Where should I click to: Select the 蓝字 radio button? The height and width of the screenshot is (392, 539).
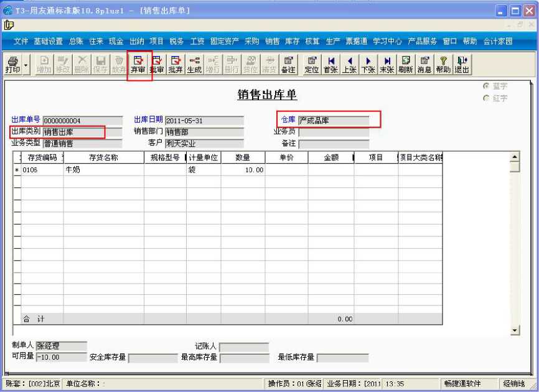pyautogui.click(x=486, y=86)
